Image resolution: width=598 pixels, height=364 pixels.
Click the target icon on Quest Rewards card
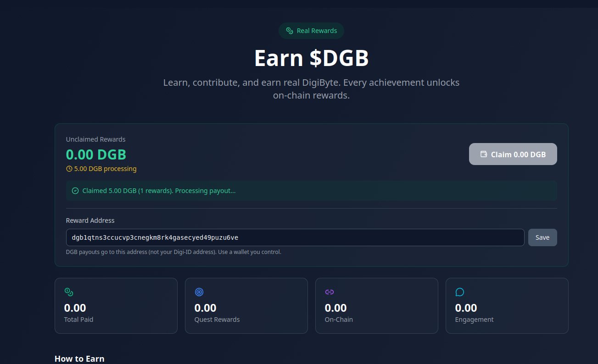click(199, 292)
